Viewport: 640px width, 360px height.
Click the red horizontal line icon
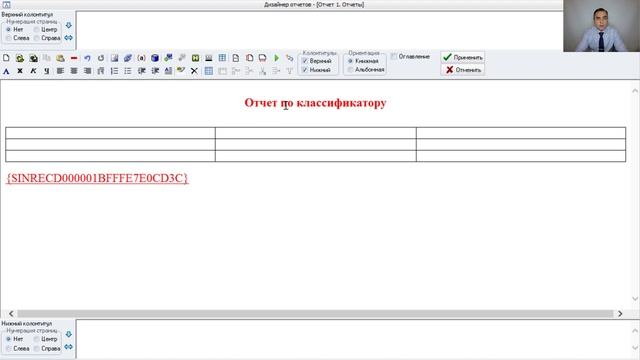point(73,58)
